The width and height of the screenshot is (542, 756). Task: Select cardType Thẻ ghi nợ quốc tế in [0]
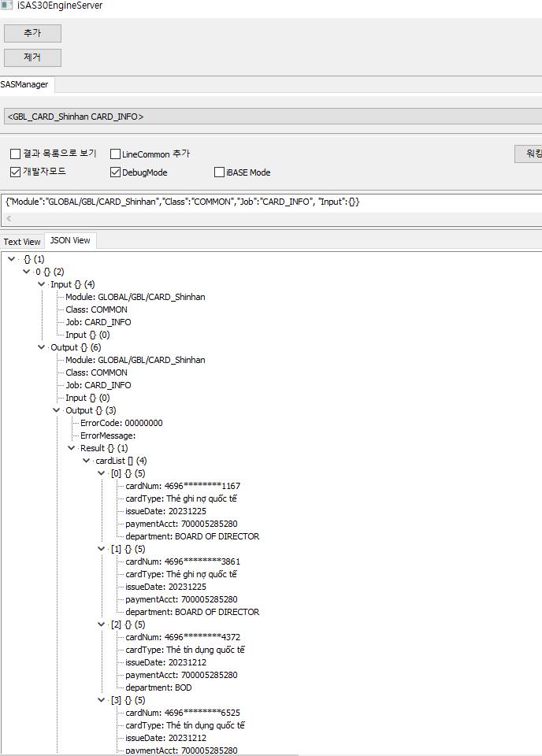pos(181,498)
